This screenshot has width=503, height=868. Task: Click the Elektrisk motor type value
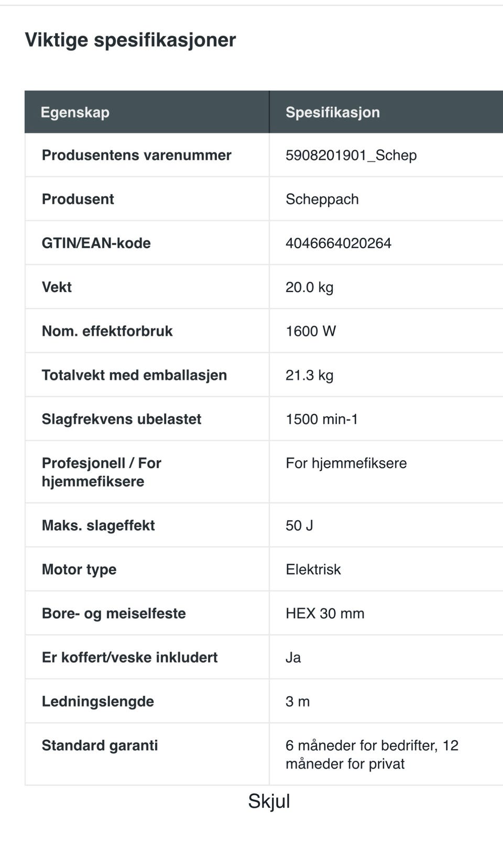[313, 569]
